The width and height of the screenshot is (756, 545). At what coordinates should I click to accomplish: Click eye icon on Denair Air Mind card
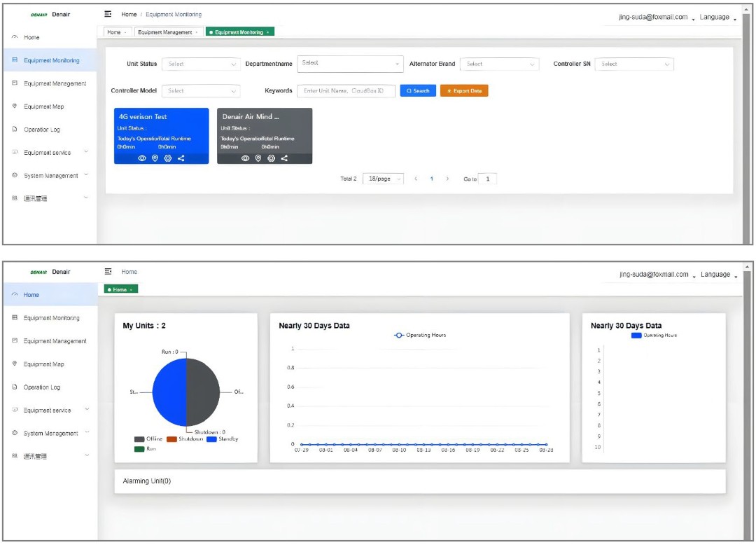click(x=245, y=158)
